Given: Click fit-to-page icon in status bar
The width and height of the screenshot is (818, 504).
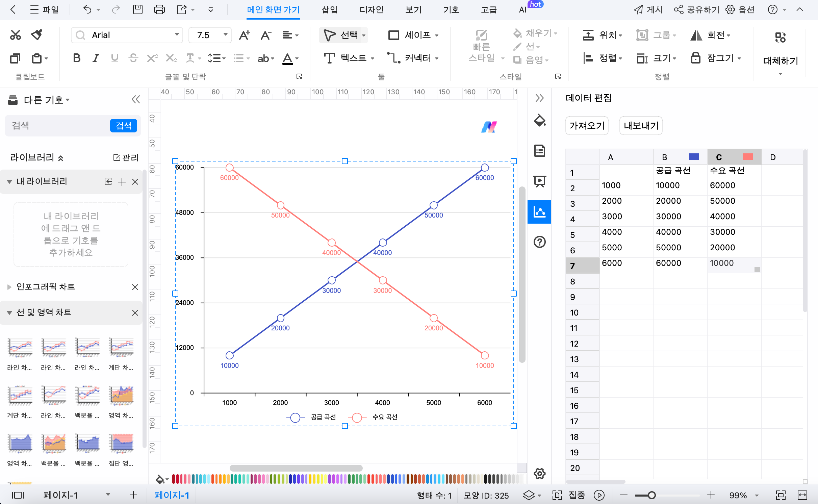Looking at the screenshot, I should click(781, 495).
